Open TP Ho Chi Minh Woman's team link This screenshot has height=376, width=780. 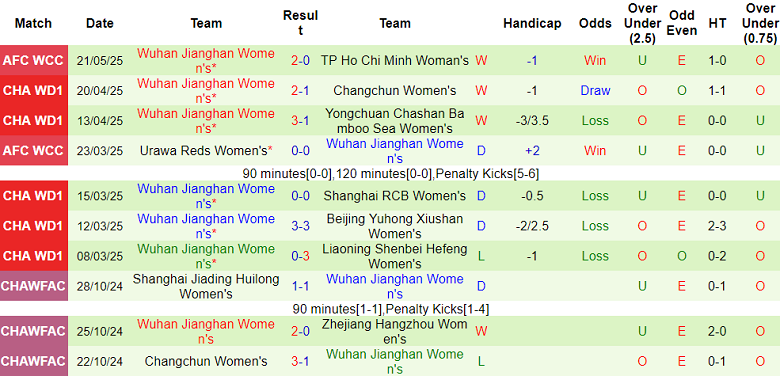click(395, 61)
